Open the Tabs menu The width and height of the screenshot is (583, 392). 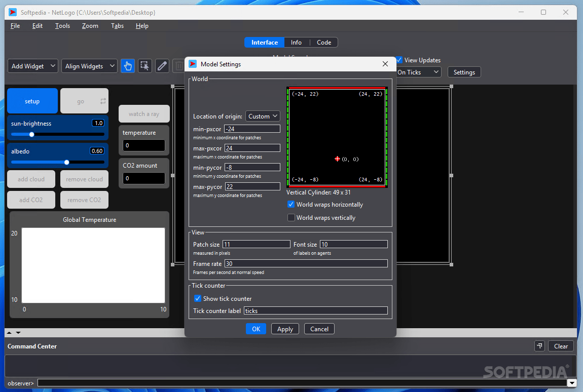(117, 26)
